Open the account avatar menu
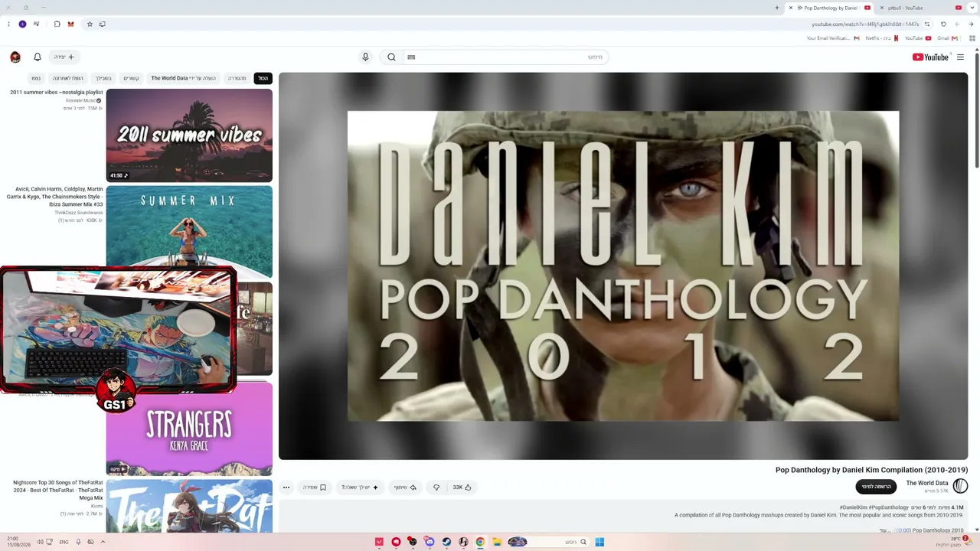The height and width of the screenshot is (551, 980). 15,57
